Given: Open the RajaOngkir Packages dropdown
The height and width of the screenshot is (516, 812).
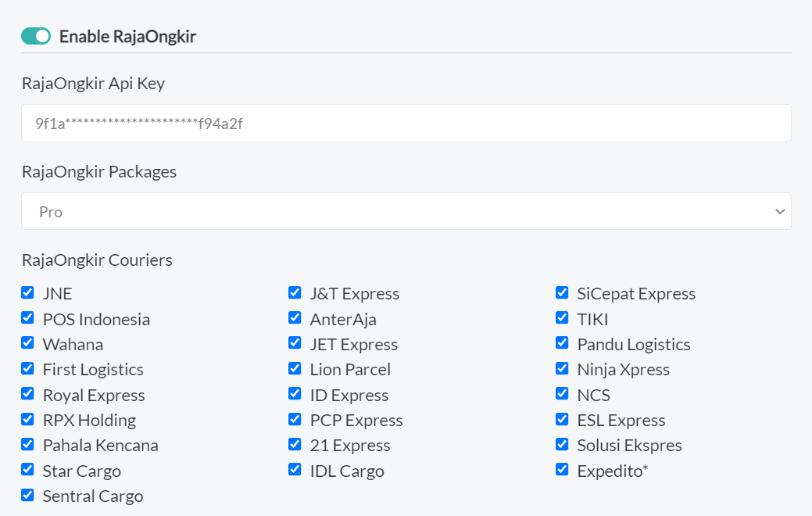Looking at the screenshot, I should [406, 212].
